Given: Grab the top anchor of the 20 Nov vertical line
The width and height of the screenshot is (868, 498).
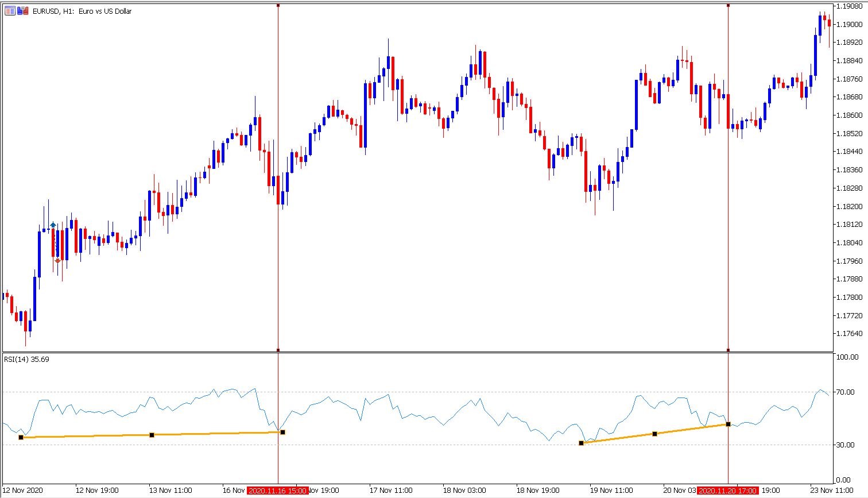Looking at the screenshot, I should (728, 5).
